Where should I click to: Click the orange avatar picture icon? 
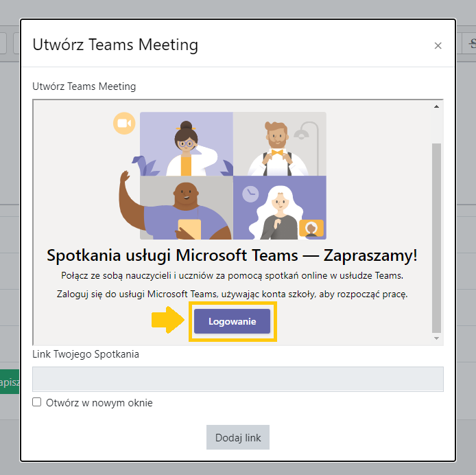(311, 228)
